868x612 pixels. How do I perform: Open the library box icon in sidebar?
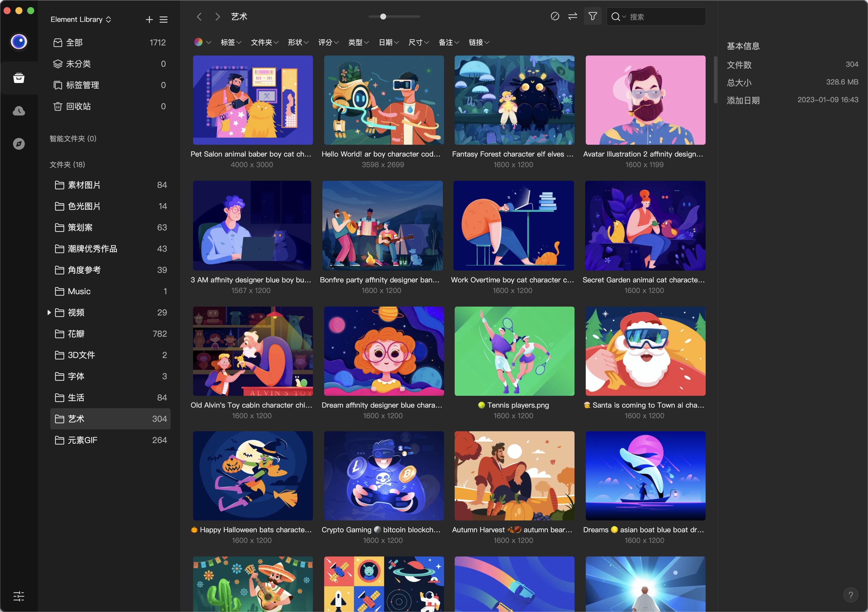(19, 78)
